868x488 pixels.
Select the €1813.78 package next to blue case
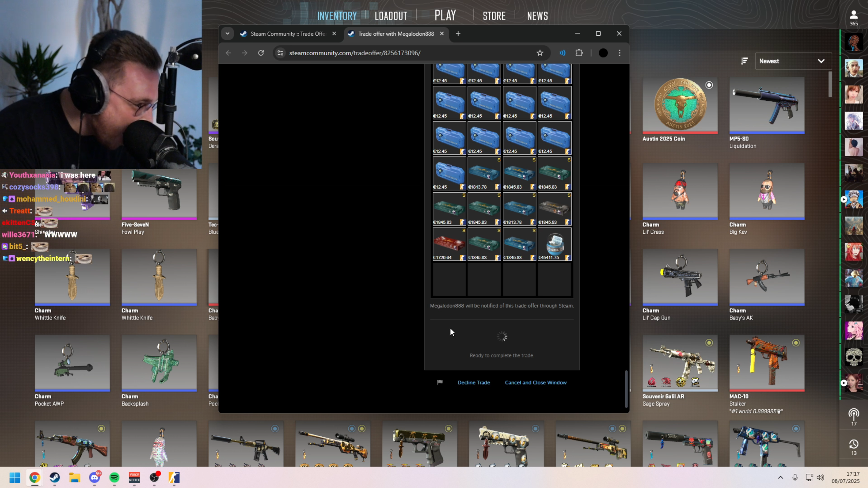click(484, 174)
